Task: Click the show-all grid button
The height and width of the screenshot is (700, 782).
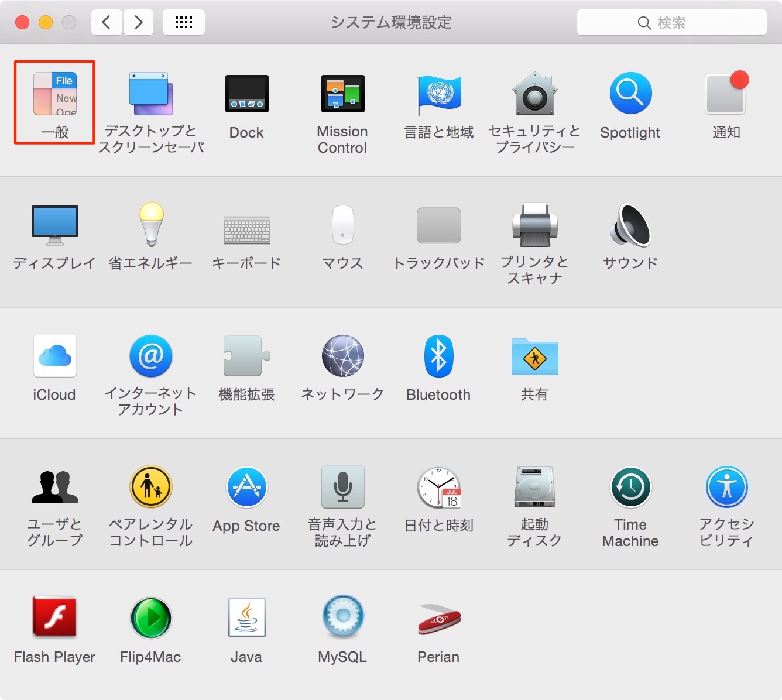Action: [184, 23]
